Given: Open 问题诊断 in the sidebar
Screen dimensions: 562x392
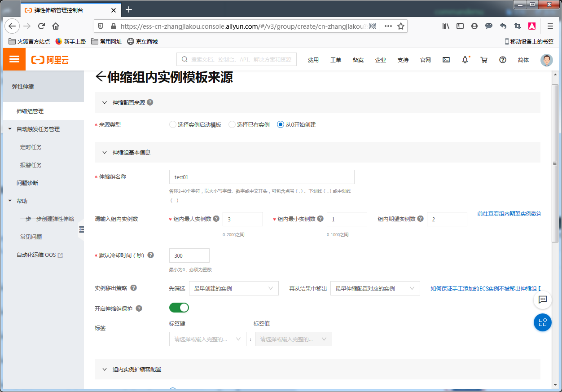Looking at the screenshot, I should click(x=27, y=183).
